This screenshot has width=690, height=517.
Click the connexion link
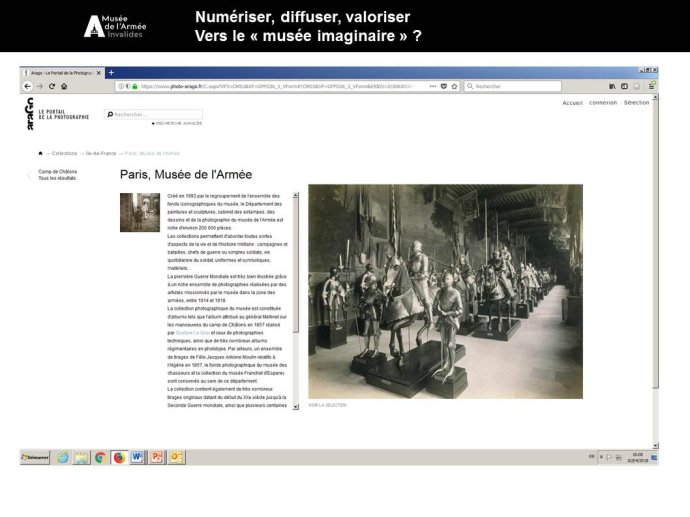(603, 103)
